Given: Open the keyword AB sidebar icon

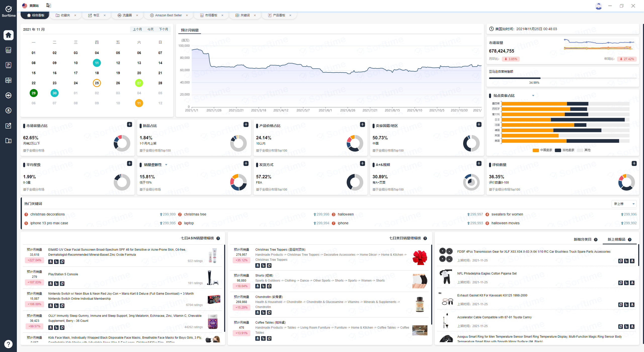Looking at the screenshot, I should 8,80.
